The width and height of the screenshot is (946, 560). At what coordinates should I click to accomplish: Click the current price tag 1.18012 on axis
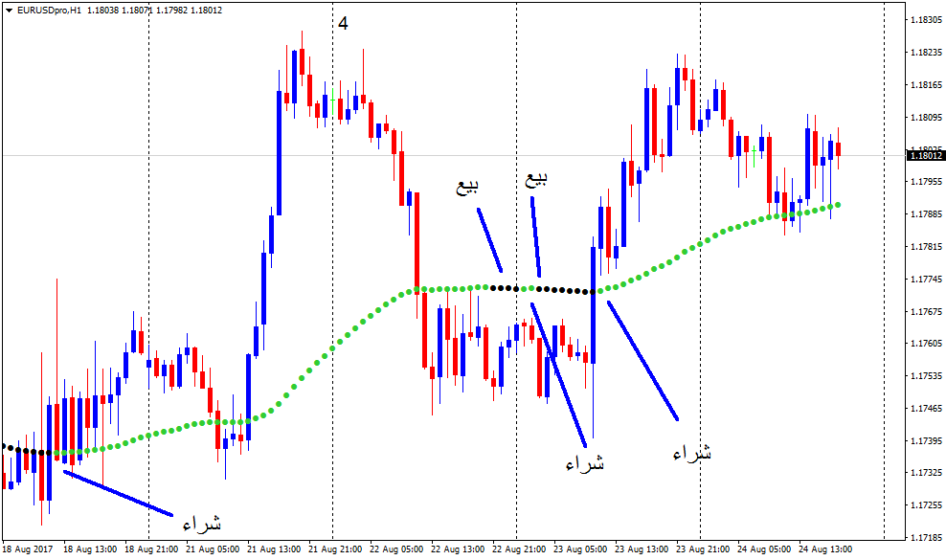coord(926,156)
